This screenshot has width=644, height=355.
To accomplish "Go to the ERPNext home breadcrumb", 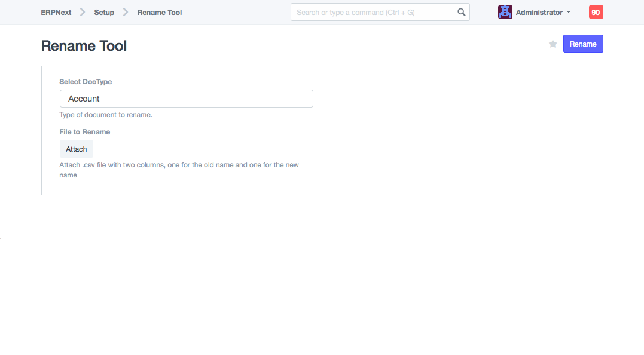I will (56, 12).
